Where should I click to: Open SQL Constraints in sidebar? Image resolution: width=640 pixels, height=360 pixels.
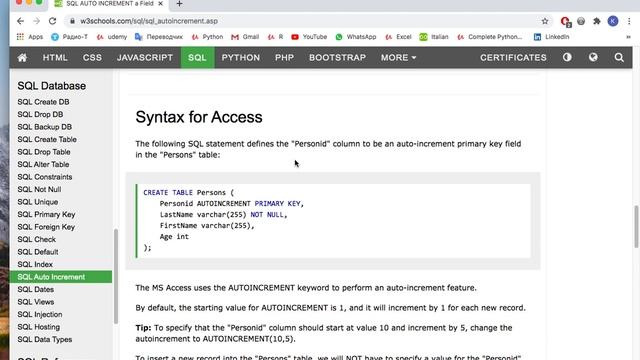pyautogui.click(x=45, y=177)
